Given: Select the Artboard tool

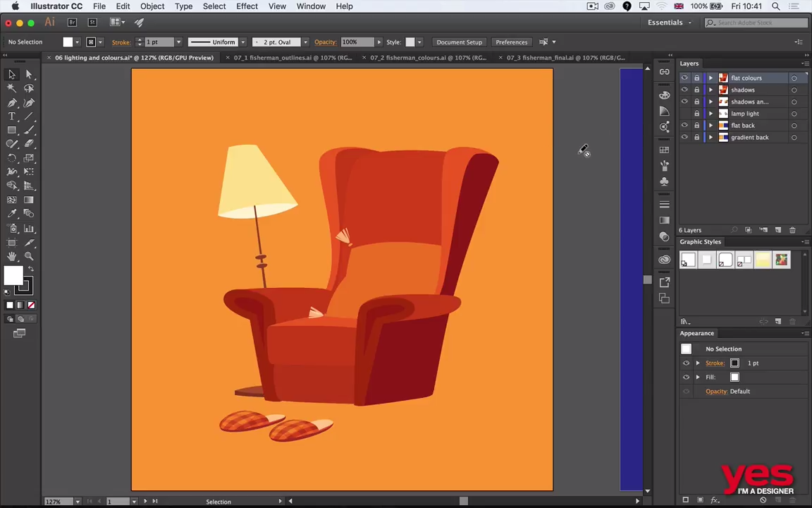Looking at the screenshot, I should (x=11, y=242).
